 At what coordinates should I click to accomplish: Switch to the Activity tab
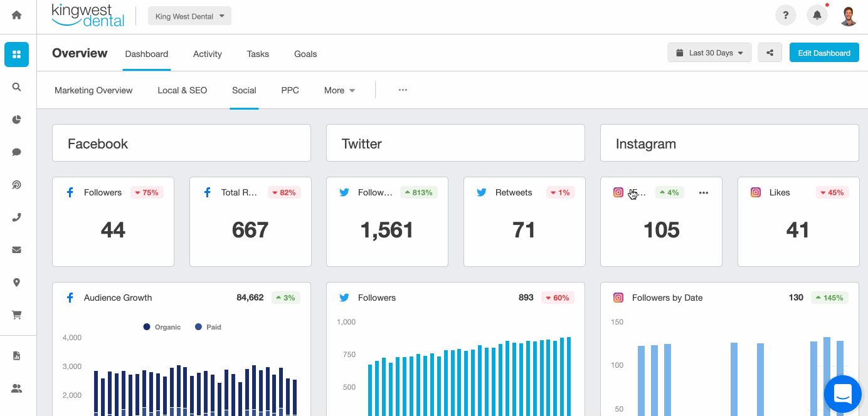[208, 54]
